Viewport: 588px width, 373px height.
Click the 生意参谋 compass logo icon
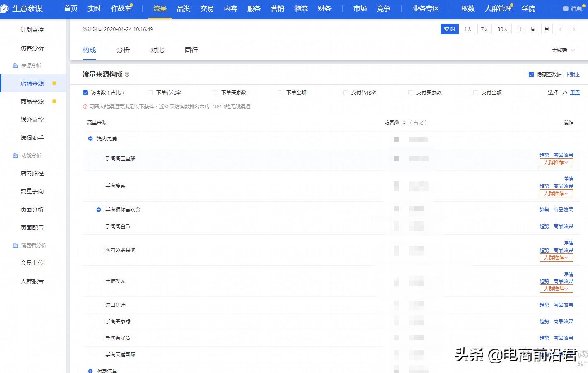coord(5,9)
